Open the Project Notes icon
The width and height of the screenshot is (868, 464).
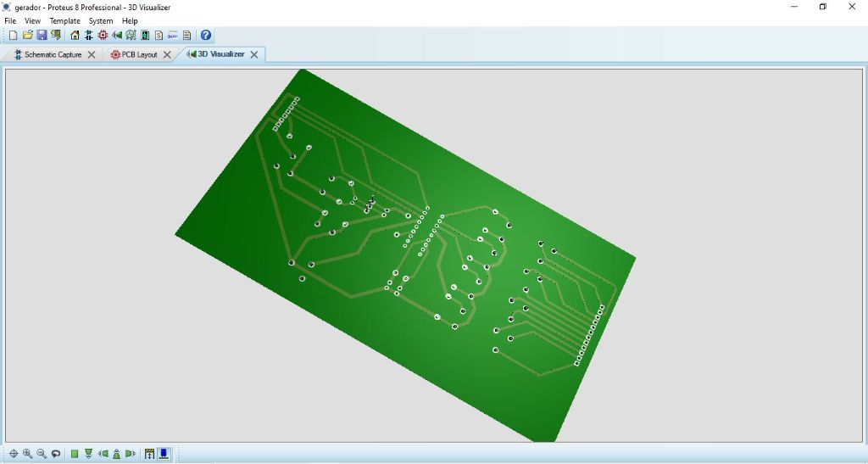186,36
